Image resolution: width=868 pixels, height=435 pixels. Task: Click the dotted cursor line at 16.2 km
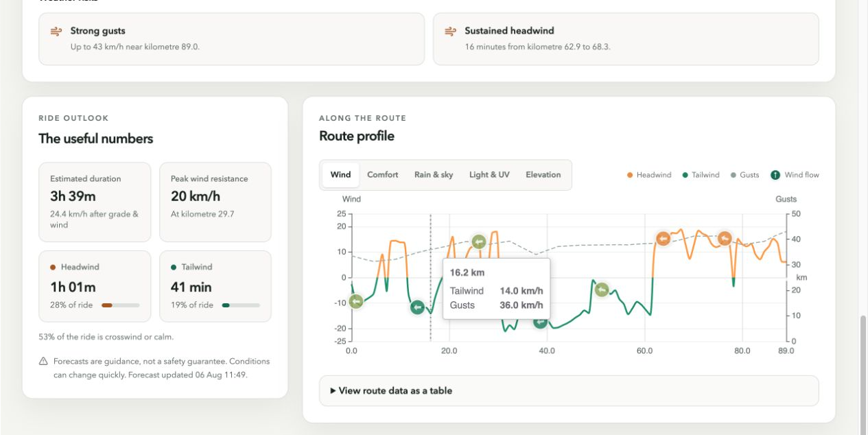(430, 277)
